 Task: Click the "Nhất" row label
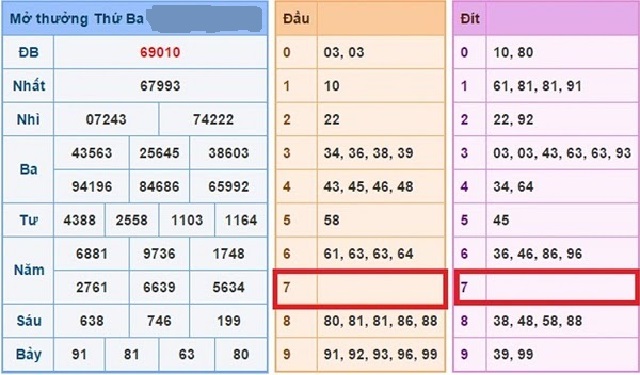[x=29, y=86]
